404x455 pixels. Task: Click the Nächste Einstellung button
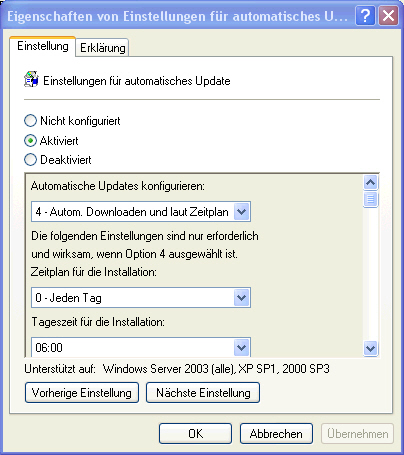point(203,393)
